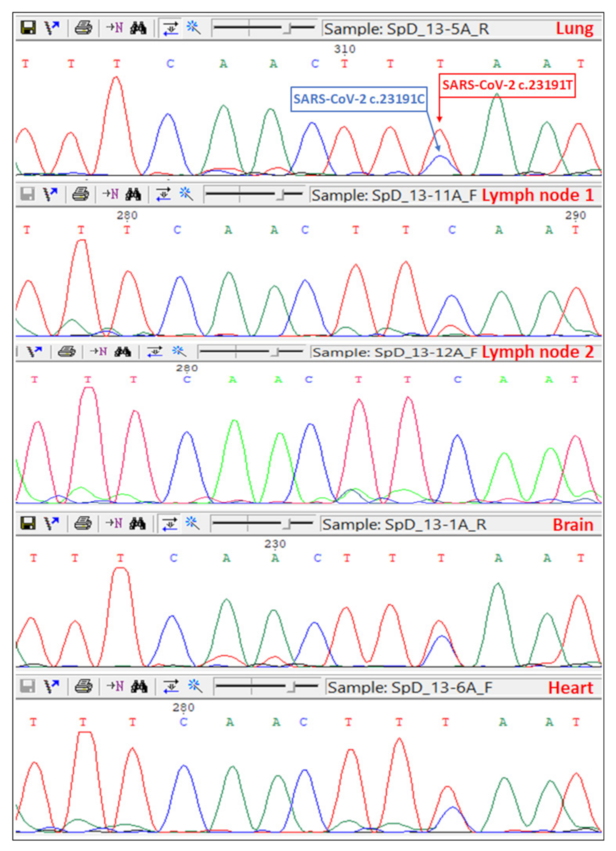616x851 pixels.
Task: Click the scale slider in SpD_13-5A_R toolbar
Action: click(x=263, y=28)
